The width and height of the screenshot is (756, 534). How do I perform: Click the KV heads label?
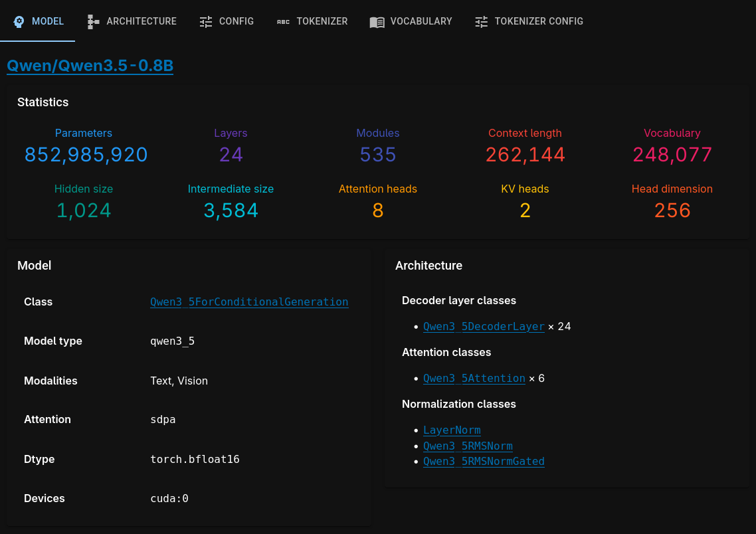tap(525, 189)
